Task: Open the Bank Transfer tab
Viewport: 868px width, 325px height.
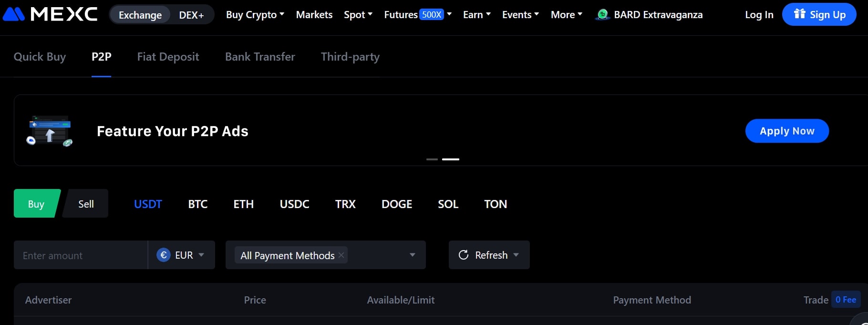Action: (x=260, y=57)
